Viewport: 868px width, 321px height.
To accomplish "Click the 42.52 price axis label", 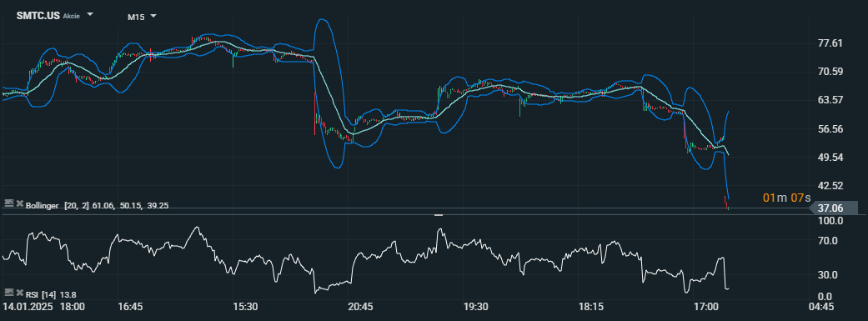I will click(830, 185).
